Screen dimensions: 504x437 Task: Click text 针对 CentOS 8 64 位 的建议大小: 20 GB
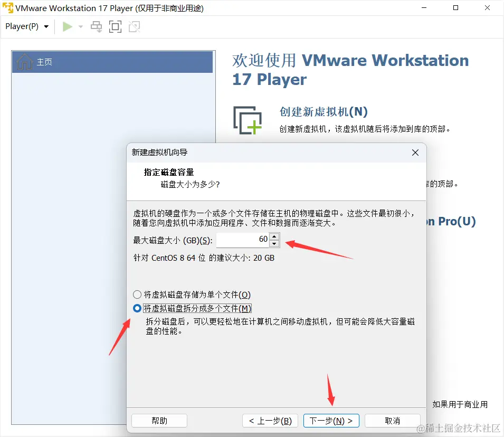[x=204, y=258]
